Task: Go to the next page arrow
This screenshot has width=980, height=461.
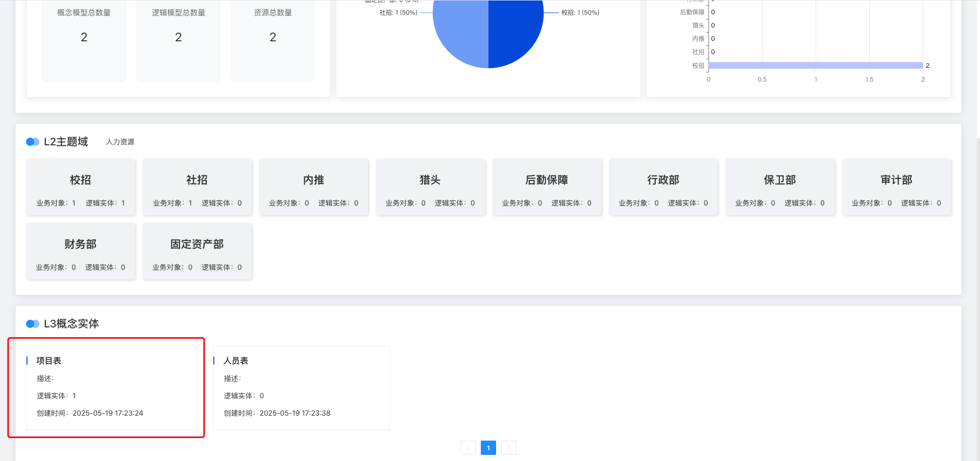Action: [x=508, y=448]
